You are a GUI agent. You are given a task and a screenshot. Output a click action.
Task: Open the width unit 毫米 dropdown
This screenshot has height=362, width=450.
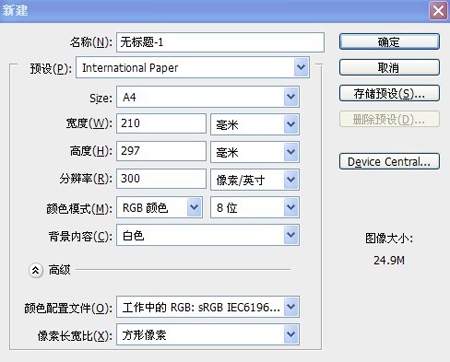pos(255,124)
